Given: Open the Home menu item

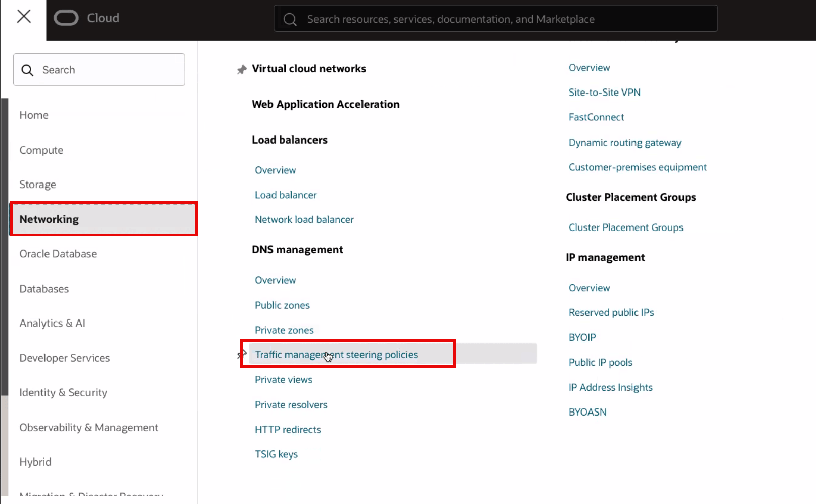Looking at the screenshot, I should click(x=34, y=115).
